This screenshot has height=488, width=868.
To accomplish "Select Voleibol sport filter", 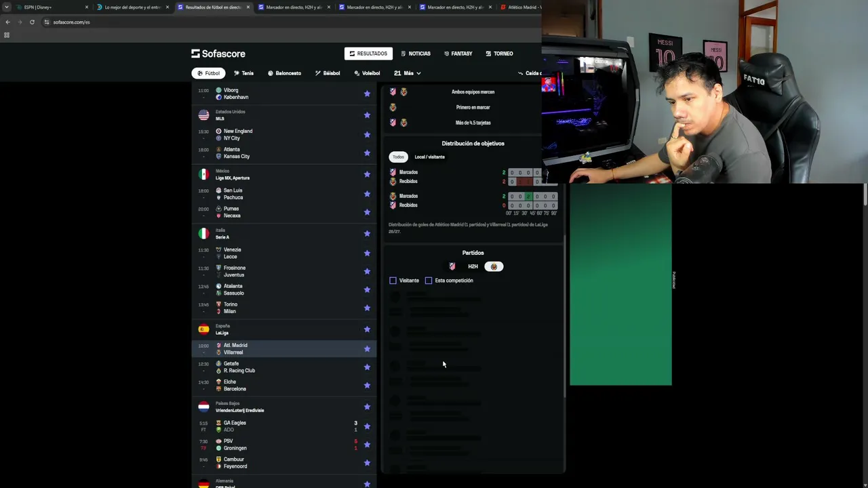I will [x=367, y=73].
